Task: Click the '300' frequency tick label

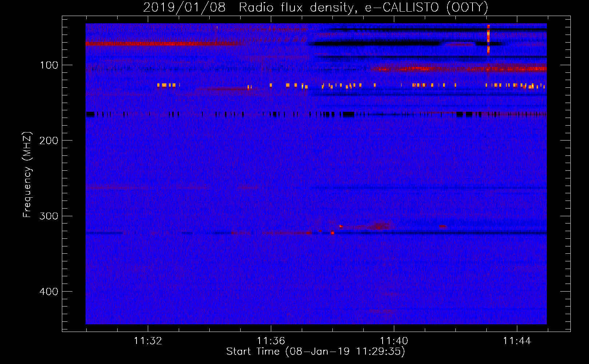Action: (49, 216)
